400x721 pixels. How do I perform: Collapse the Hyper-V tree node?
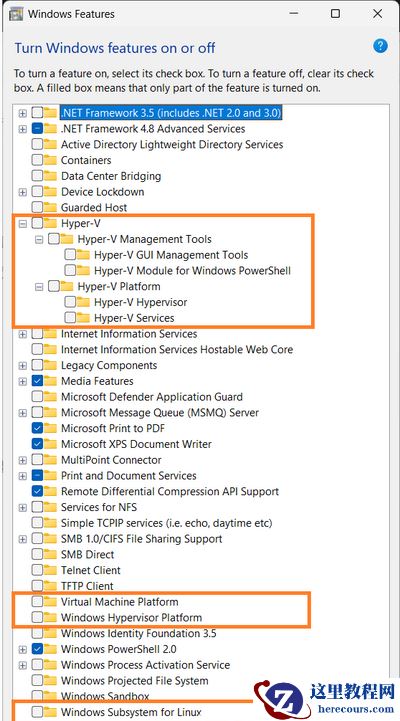coord(23,223)
